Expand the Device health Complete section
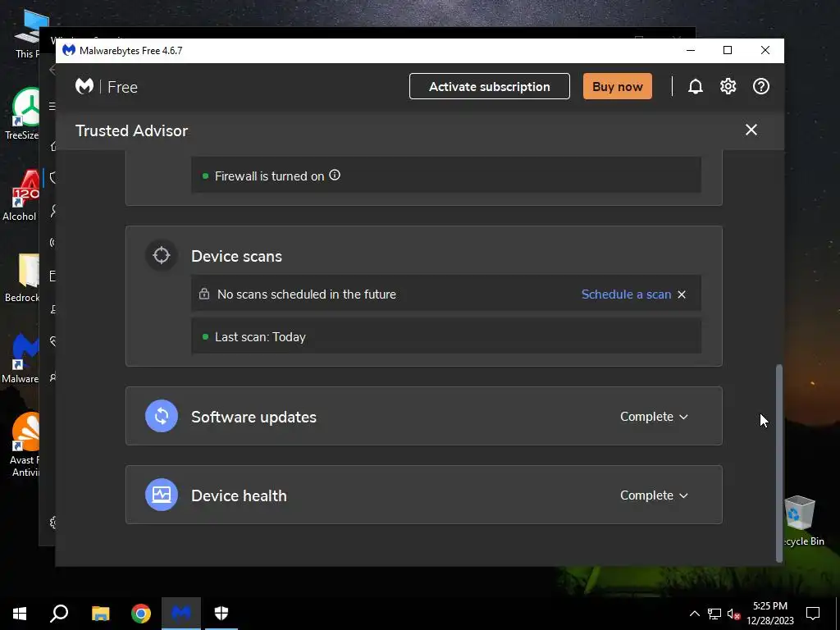The width and height of the screenshot is (840, 630). point(654,495)
